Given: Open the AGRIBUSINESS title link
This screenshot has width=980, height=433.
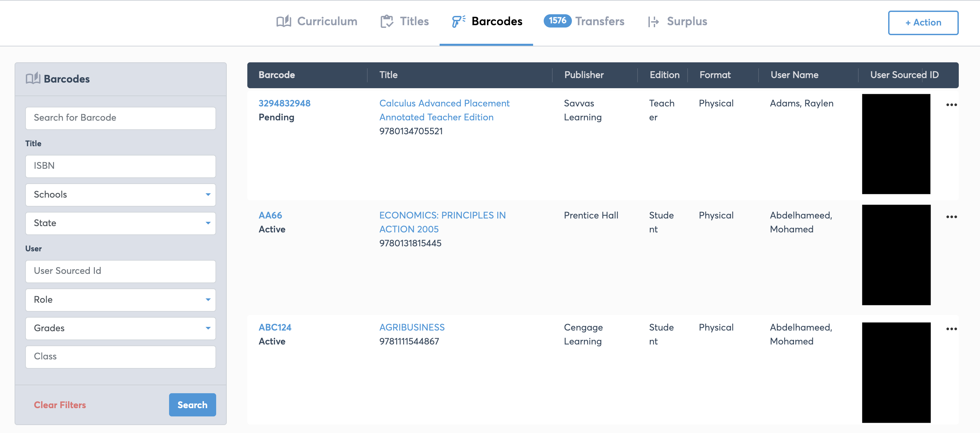Looking at the screenshot, I should pos(412,328).
